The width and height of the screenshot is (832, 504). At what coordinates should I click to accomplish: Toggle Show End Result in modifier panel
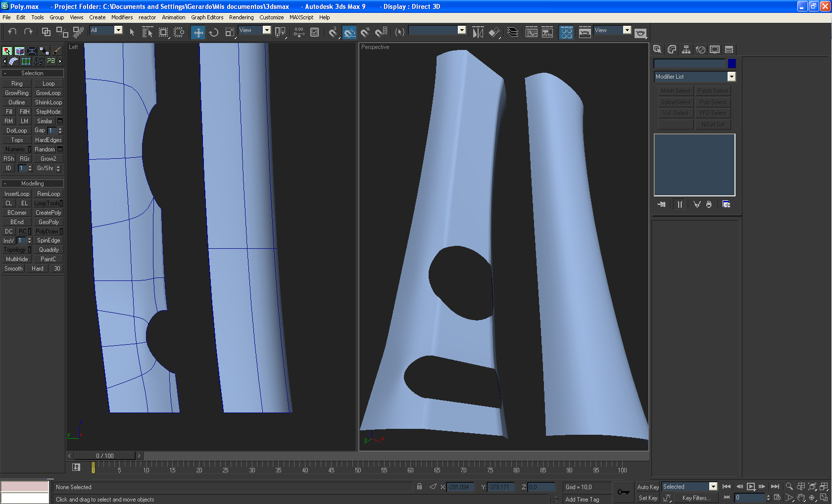point(680,204)
